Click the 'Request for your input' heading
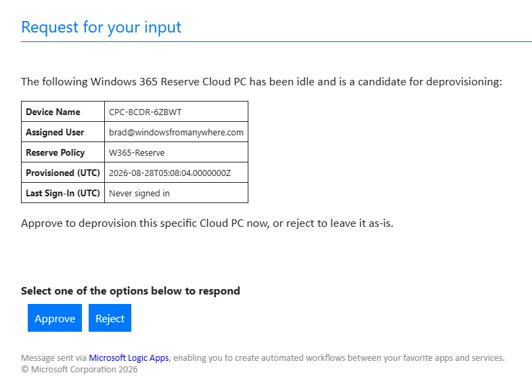This screenshot has width=532, height=392. click(x=101, y=27)
